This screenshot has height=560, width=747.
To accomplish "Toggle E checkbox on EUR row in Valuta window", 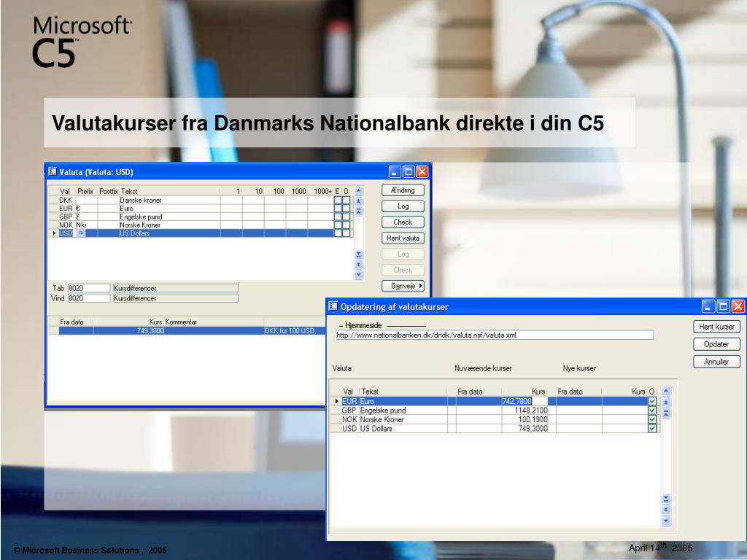I will [x=338, y=209].
